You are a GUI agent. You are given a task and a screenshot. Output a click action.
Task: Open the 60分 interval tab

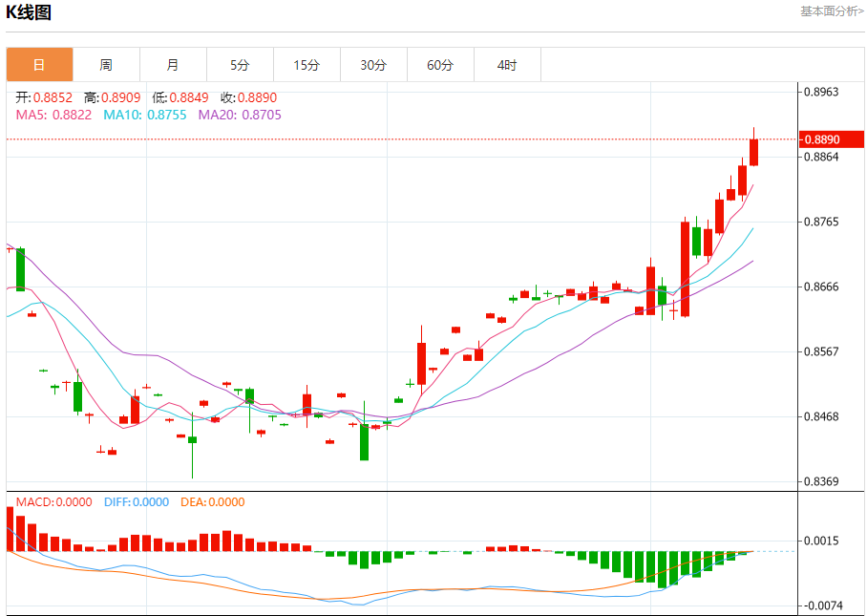[441, 65]
